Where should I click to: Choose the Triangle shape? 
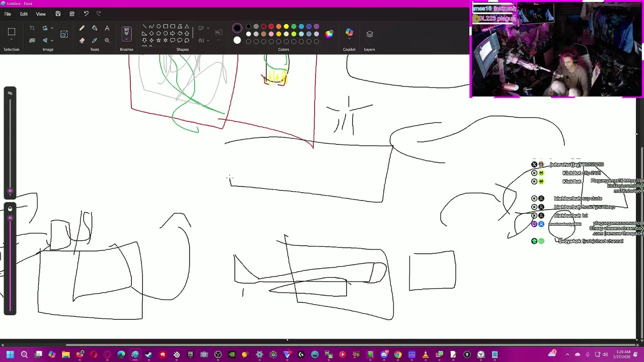pyautogui.click(x=187, y=26)
